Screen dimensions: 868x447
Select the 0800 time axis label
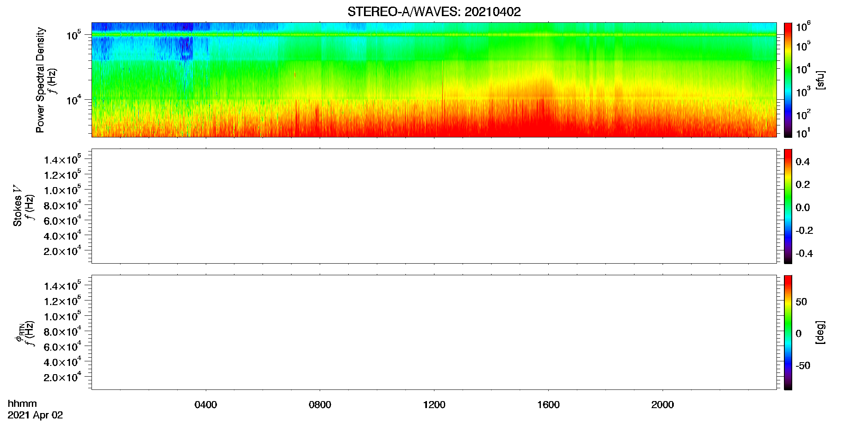[320, 405]
